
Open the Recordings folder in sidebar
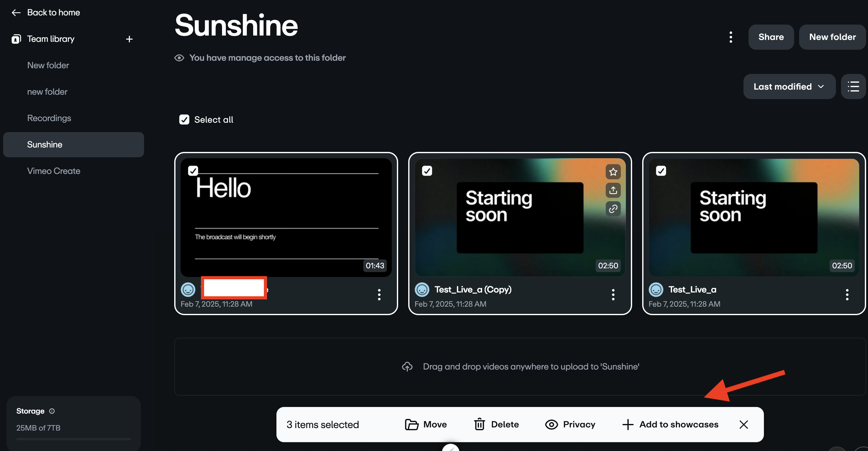49,118
